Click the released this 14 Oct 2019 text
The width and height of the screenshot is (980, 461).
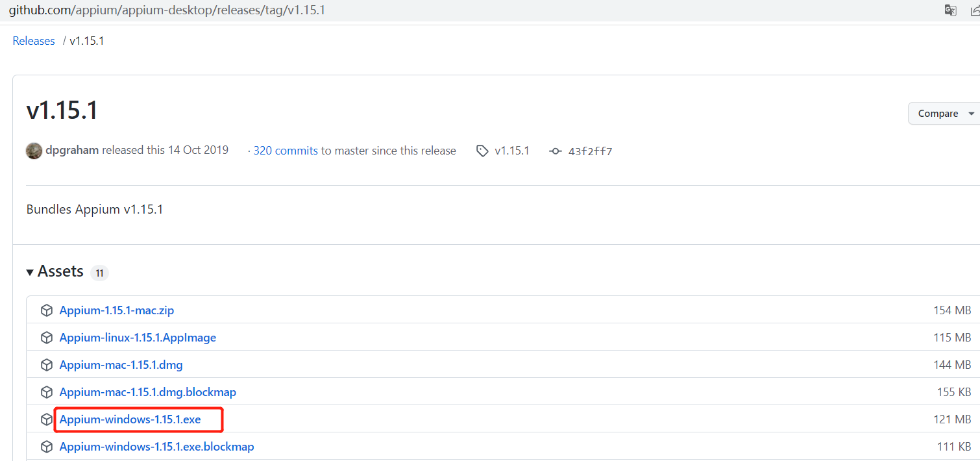coord(165,150)
